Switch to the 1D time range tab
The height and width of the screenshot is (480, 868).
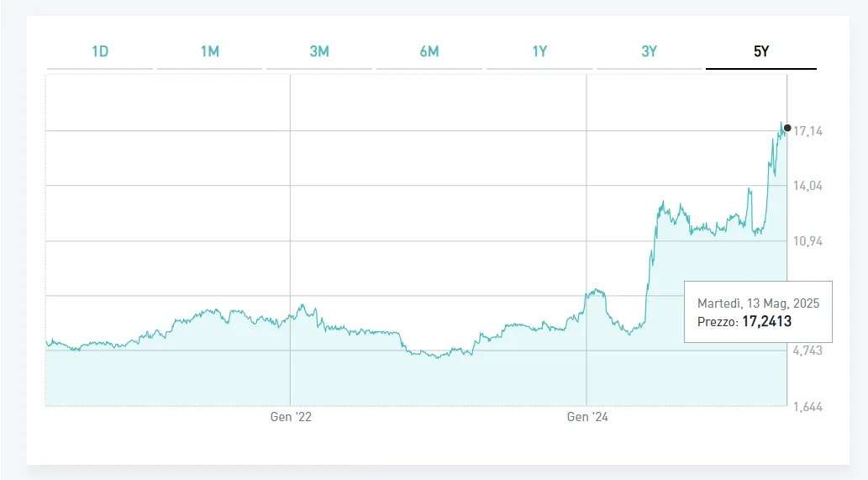pyautogui.click(x=100, y=51)
